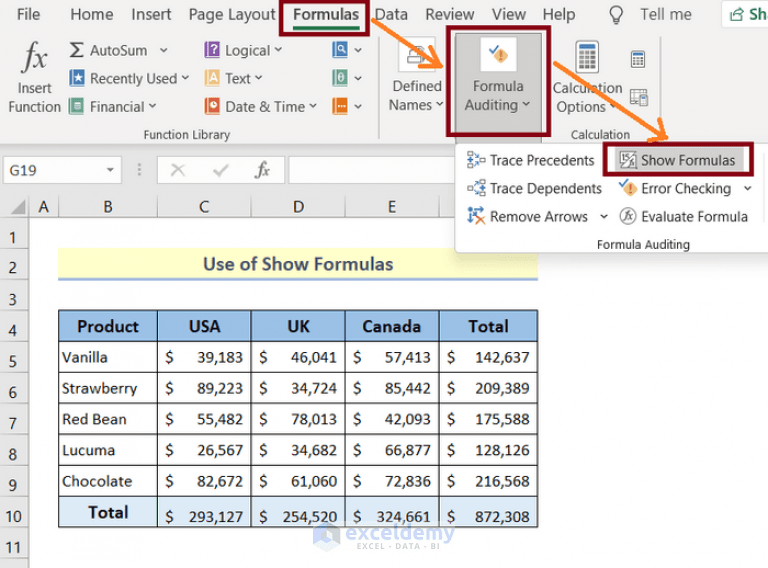
Task: Expand the Date & Time dropdown arrow
Action: click(312, 105)
